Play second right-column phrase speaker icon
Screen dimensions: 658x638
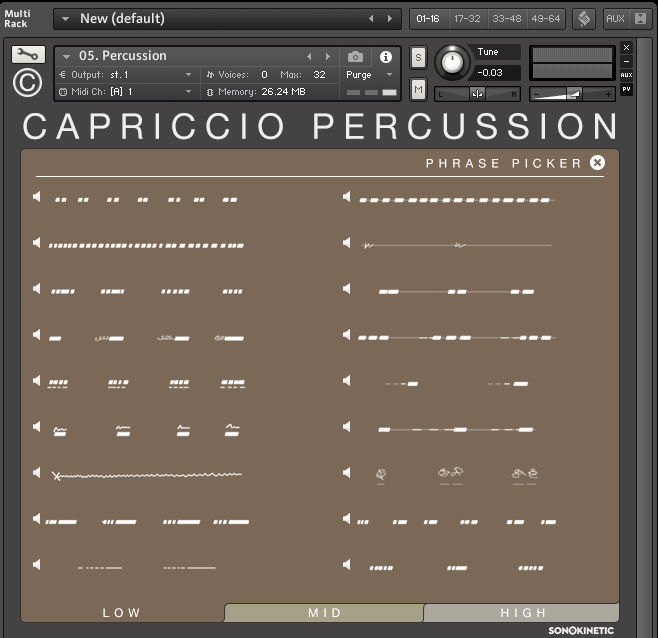coord(347,243)
